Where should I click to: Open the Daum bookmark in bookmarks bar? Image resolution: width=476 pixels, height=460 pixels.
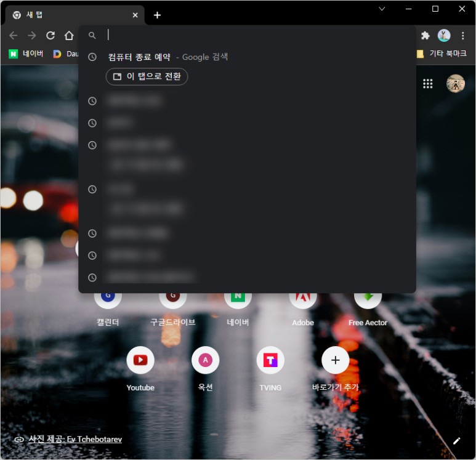(x=65, y=54)
